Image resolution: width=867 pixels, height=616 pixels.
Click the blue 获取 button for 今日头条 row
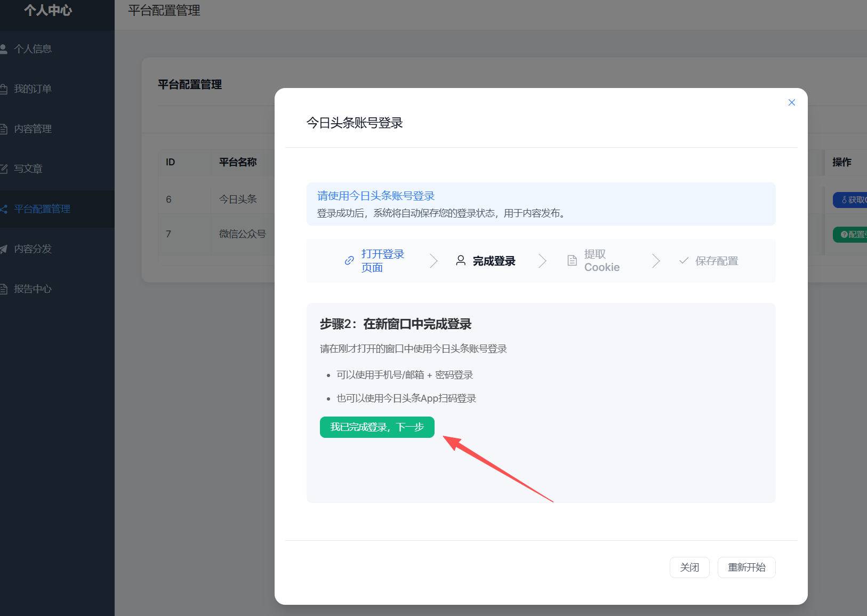(850, 200)
